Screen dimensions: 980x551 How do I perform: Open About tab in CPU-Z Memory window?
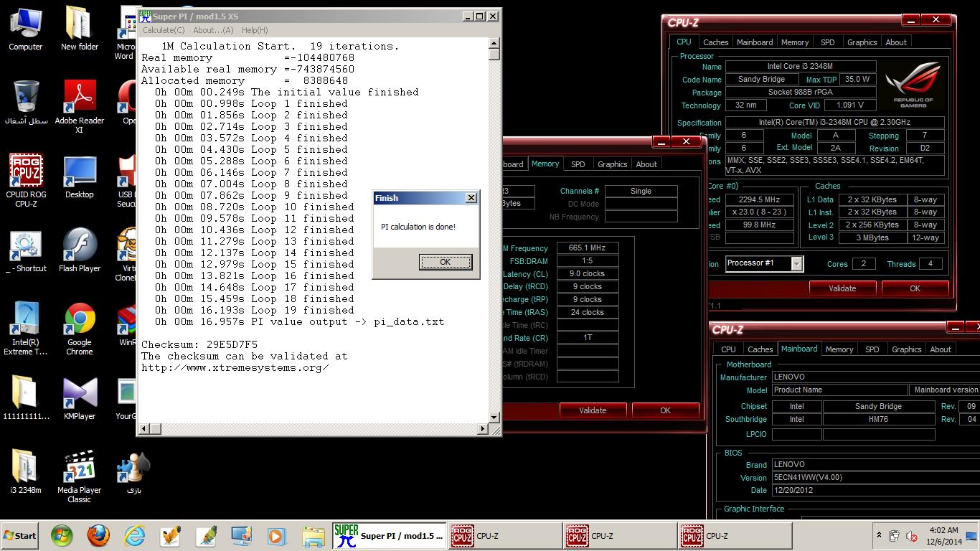click(646, 164)
